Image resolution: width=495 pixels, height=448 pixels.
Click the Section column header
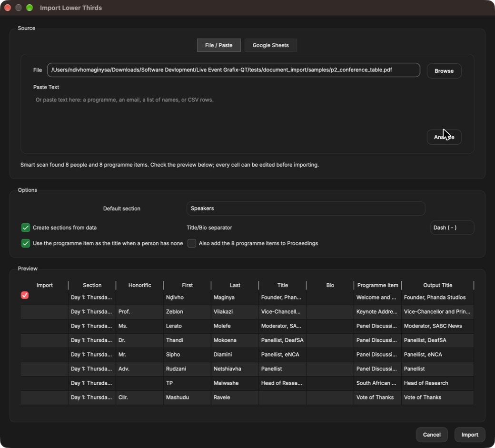coord(92,285)
